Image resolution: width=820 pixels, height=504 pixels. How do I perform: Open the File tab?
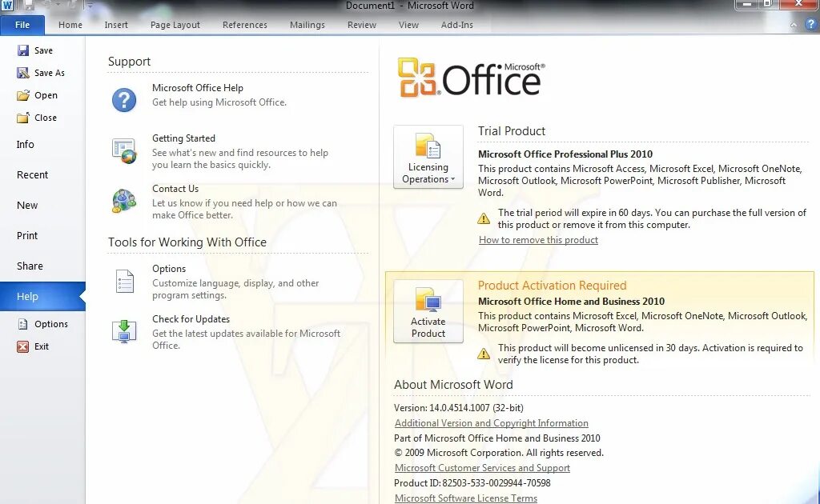tap(22, 25)
